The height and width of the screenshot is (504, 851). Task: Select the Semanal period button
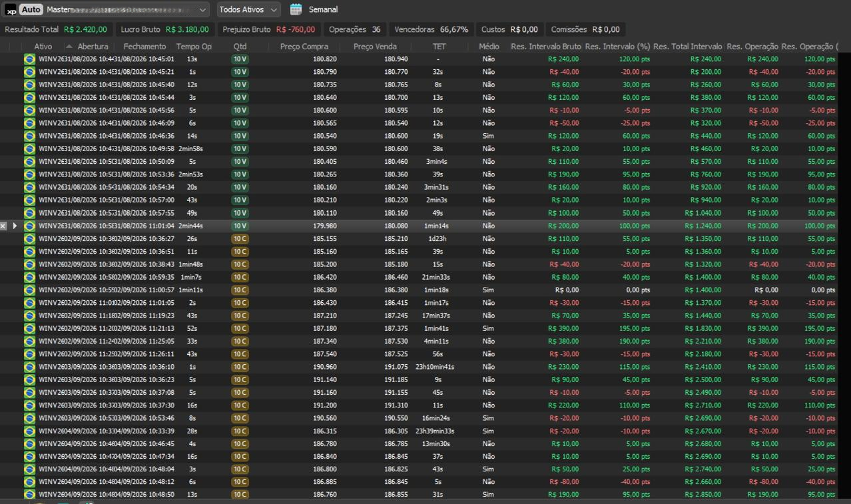[323, 9]
